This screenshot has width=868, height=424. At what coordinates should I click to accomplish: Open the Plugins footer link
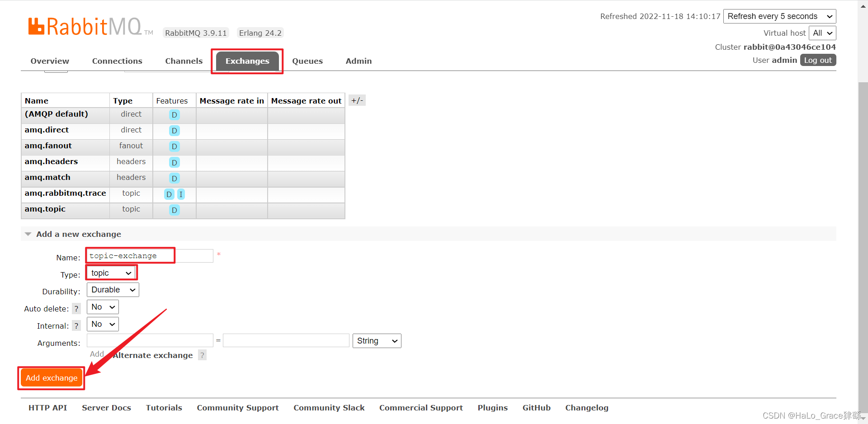493,408
